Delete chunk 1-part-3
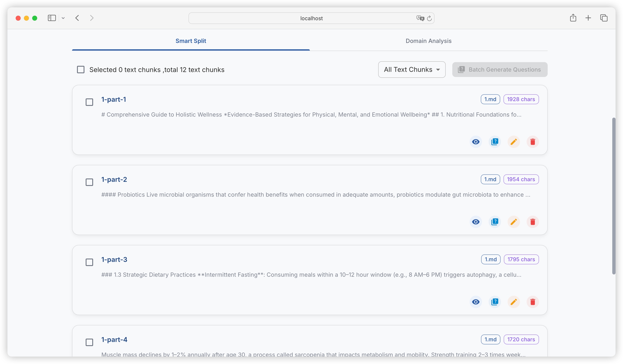Image resolution: width=623 pixels, height=364 pixels. click(532, 302)
